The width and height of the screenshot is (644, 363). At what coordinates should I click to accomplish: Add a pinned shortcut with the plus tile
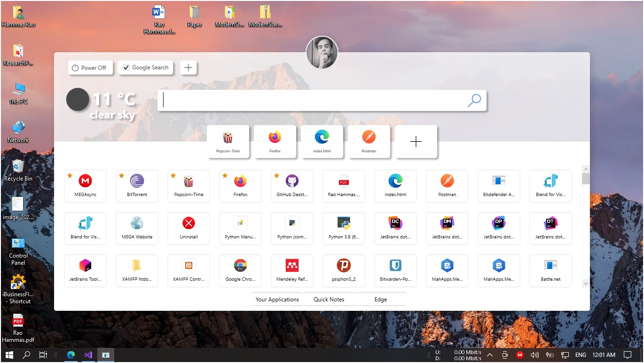tap(416, 142)
